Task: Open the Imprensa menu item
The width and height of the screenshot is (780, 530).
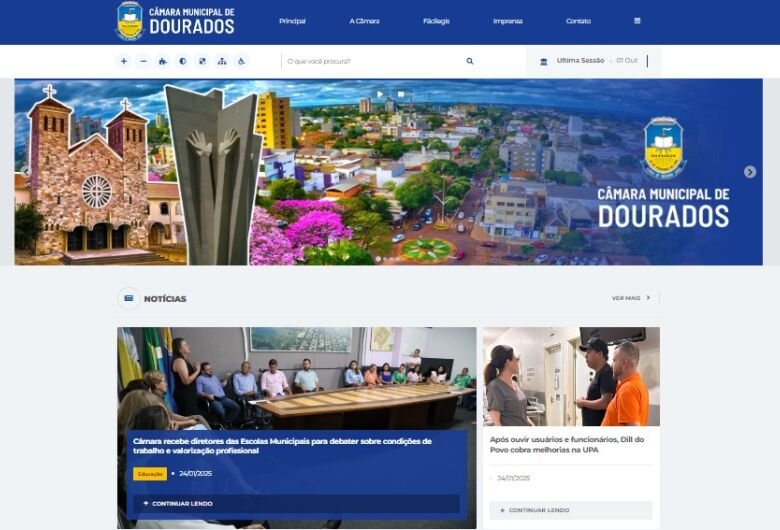Action: tap(507, 21)
